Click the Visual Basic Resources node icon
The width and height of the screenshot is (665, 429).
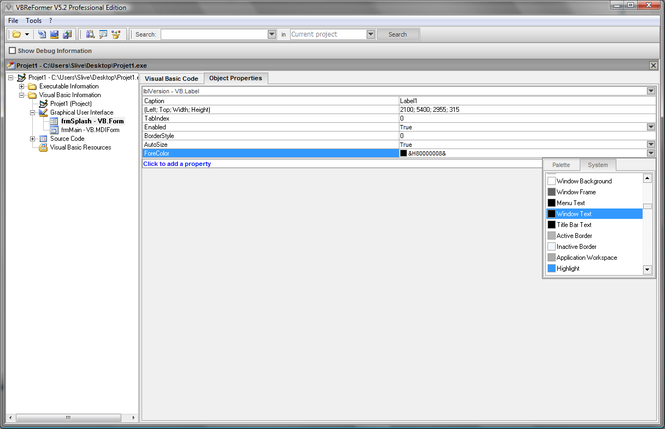tap(43, 148)
